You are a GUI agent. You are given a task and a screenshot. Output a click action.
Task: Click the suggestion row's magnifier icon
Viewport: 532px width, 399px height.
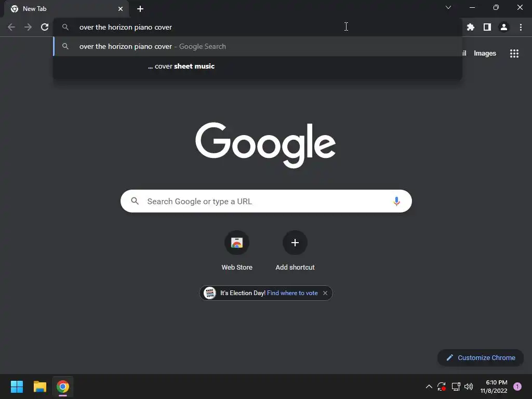click(x=65, y=46)
